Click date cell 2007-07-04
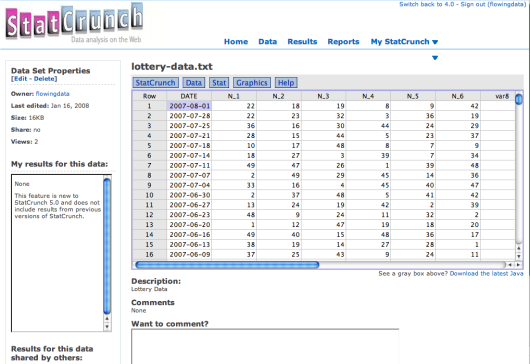The width and height of the screenshot is (530, 364). point(189,185)
